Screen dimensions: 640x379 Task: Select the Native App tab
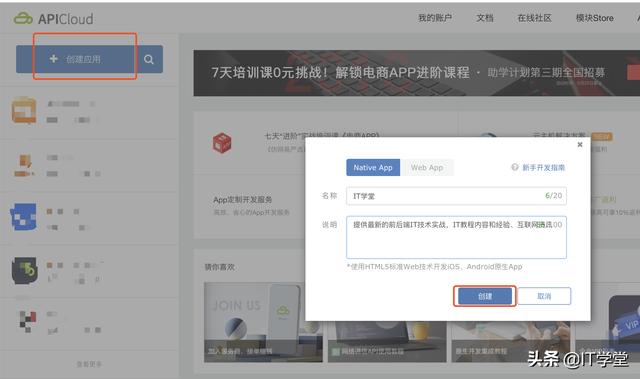pyautogui.click(x=373, y=168)
